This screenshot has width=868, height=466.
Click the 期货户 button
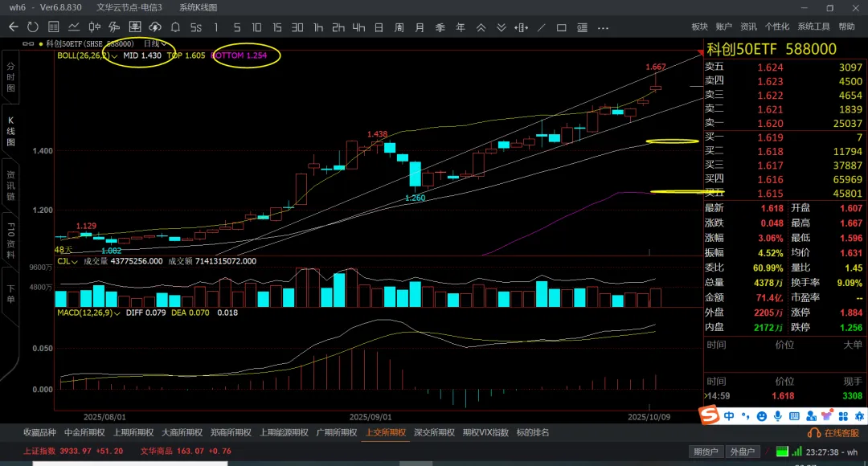pyautogui.click(x=706, y=452)
